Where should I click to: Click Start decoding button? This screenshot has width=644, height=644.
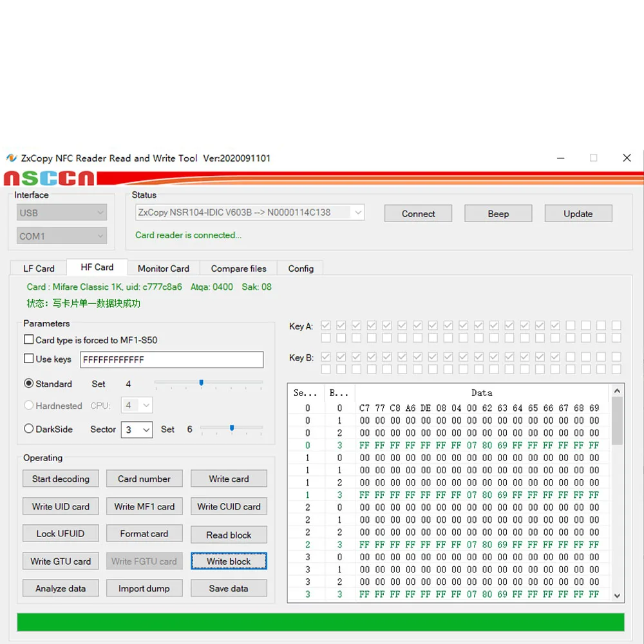pos(61,478)
